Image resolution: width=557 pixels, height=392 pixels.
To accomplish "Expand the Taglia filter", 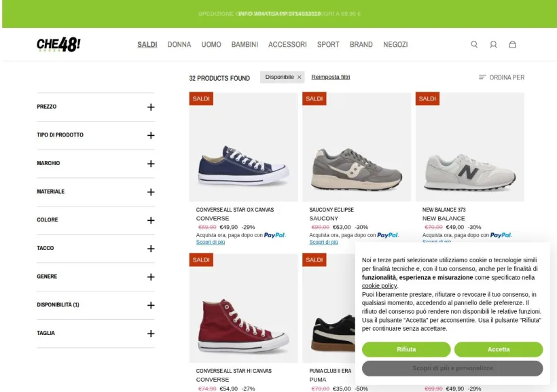I will click(x=96, y=334).
